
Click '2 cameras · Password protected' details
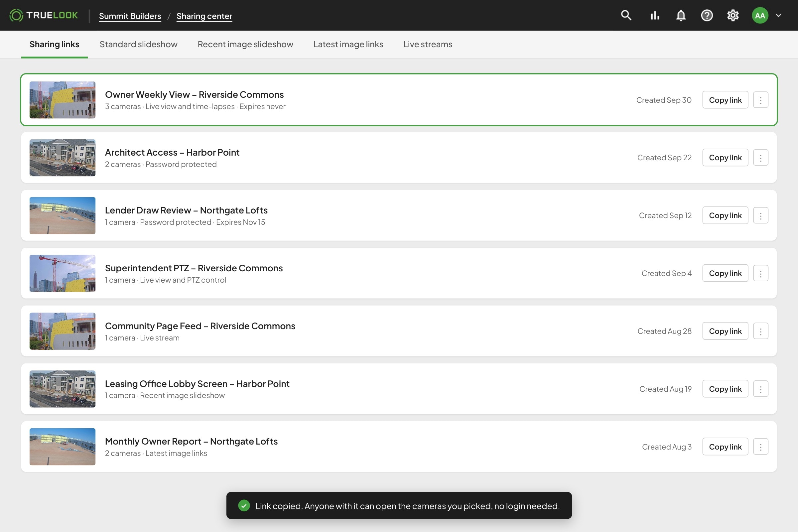[x=161, y=164]
